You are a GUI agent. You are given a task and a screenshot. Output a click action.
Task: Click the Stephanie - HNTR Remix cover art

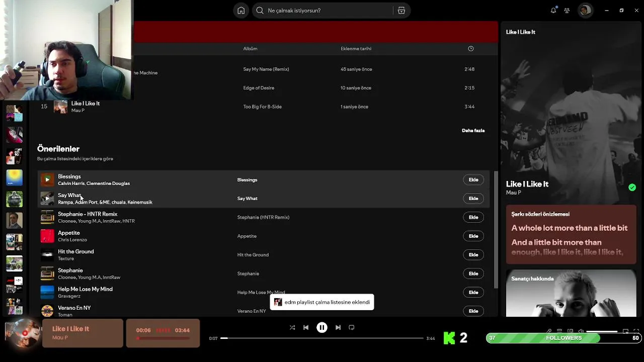pos(47,217)
